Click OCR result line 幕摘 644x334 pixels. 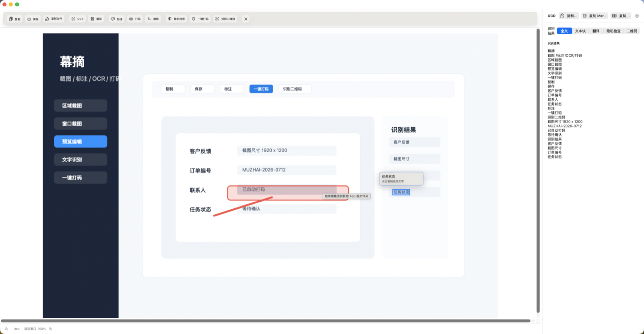pos(551,51)
